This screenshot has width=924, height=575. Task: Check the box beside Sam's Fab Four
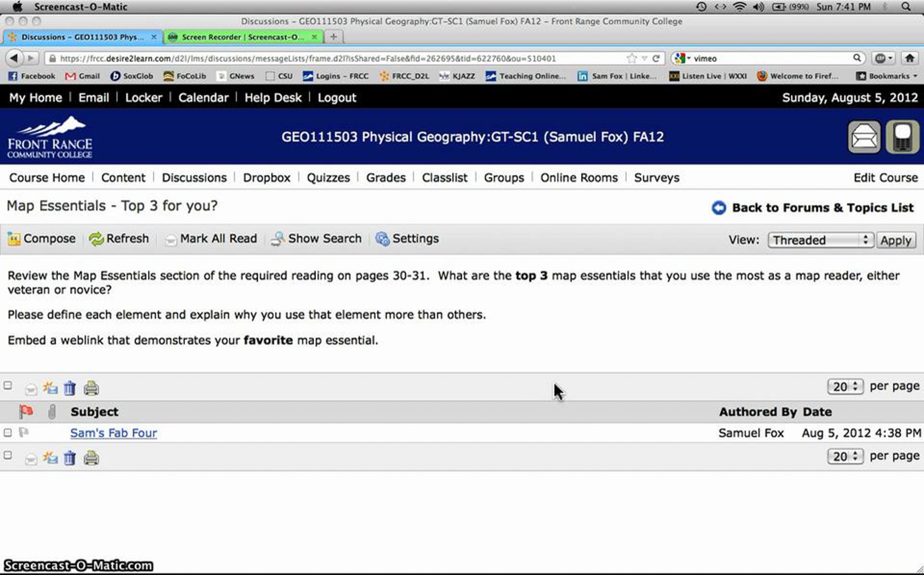click(8, 433)
